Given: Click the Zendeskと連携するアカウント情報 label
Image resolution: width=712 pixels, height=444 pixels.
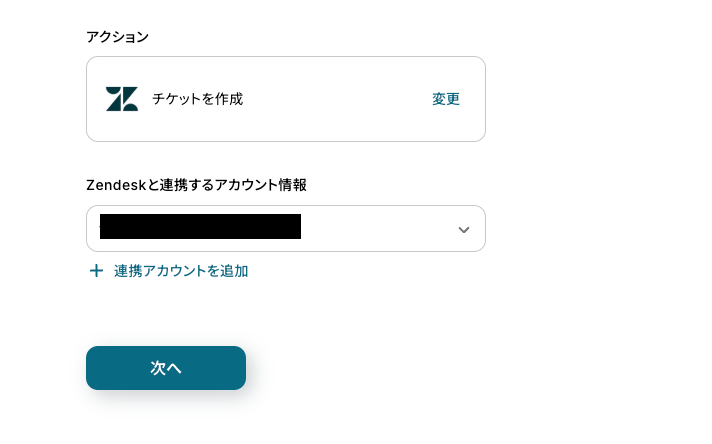Looking at the screenshot, I should tap(196, 185).
